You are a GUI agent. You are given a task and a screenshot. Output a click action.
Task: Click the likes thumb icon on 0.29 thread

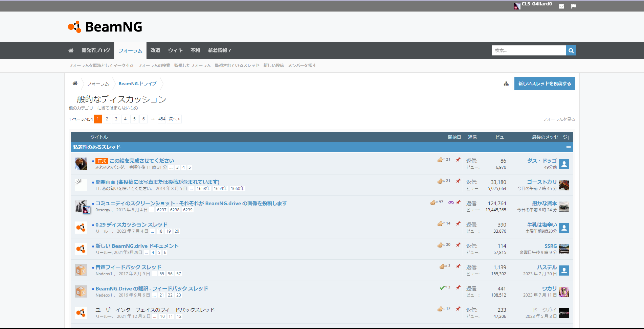440,224
